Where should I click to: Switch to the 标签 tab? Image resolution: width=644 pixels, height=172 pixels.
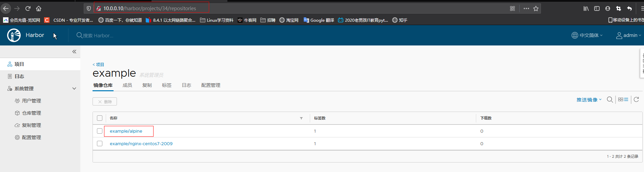click(167, 85)
